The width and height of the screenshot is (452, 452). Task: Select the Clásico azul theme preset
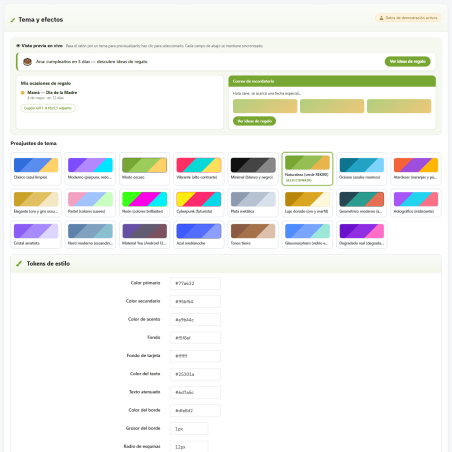(x=36, y=169)
